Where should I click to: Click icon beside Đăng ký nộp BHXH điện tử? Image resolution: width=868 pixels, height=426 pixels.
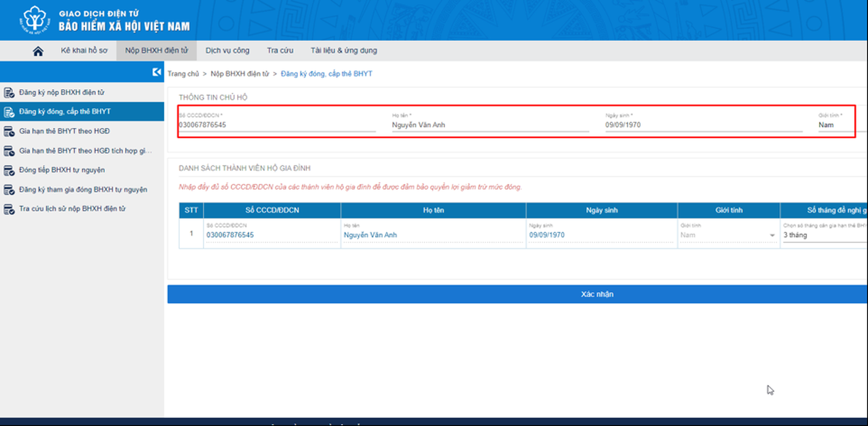(9, 93)
